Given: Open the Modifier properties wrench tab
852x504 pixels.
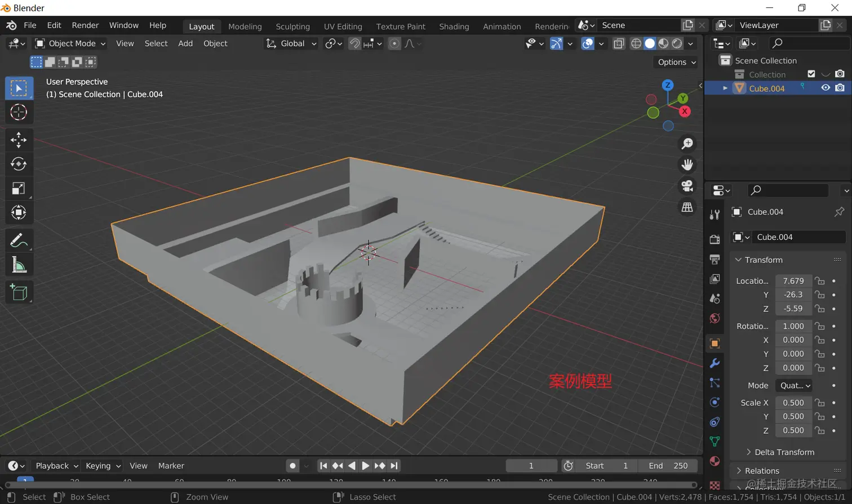Looking at the screenshot, I should coord(715,363).
